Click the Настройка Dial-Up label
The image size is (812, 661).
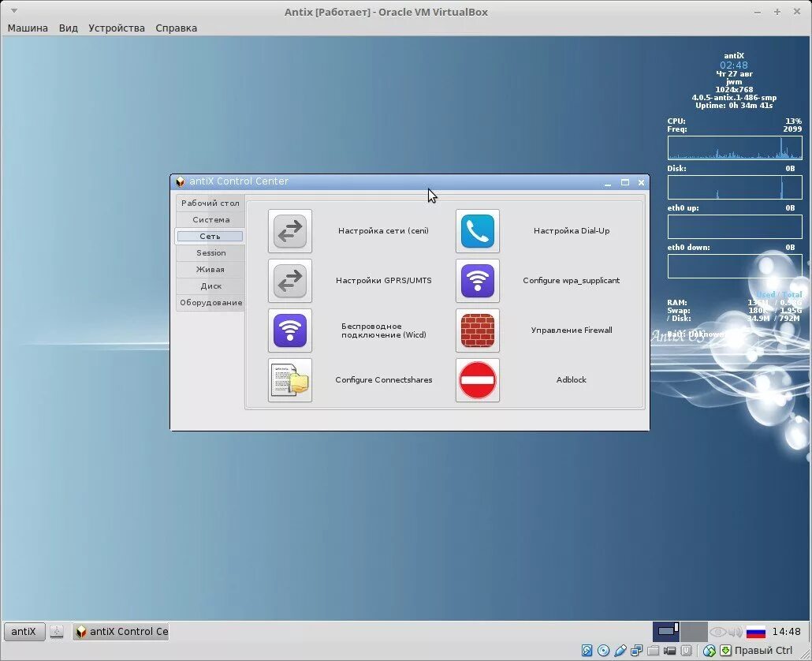click(572, 231)
